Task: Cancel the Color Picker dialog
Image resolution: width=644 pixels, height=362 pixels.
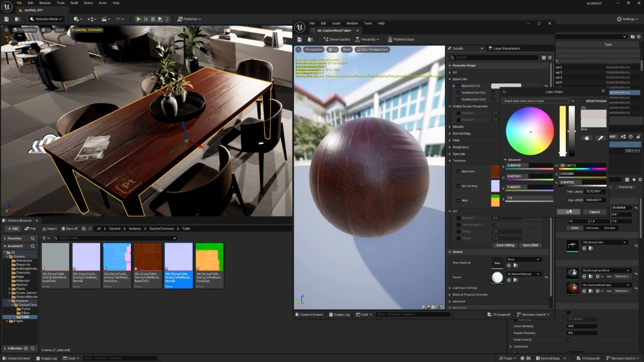Action: (594, 212)
